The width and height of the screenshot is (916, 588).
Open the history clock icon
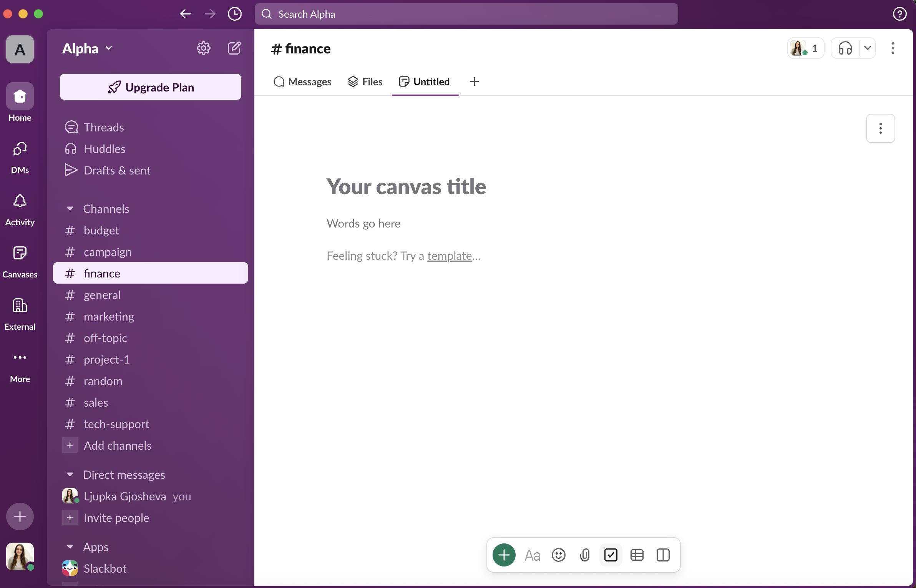point(235,14)
